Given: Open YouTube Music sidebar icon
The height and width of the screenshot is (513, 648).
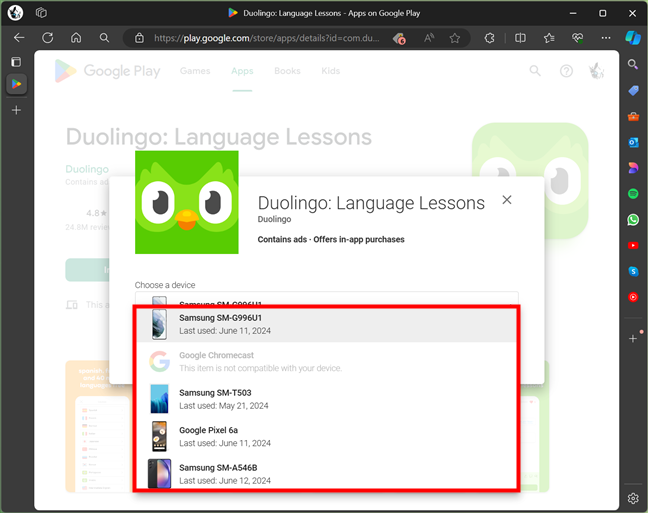Looking at the screenshot, I should pyautogui.click(x=633, y=297).
